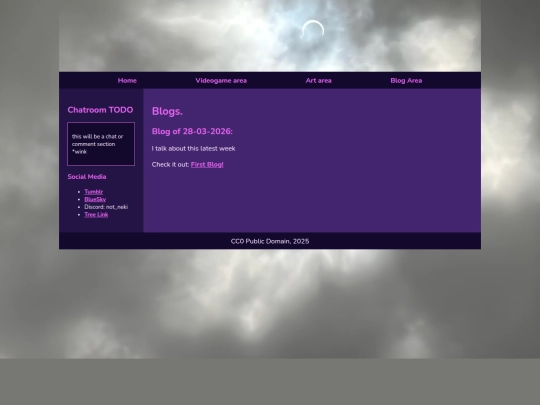Open the BlueSky profile link

click(95, 199)
